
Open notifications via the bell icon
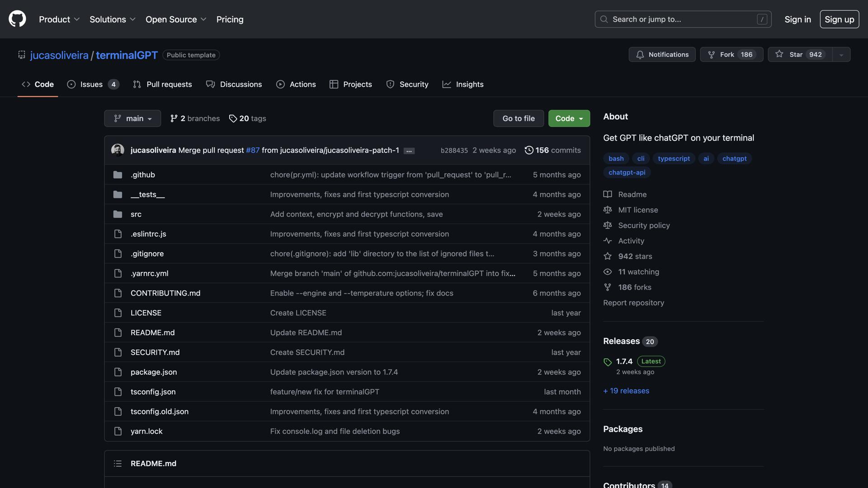point(640,54)
